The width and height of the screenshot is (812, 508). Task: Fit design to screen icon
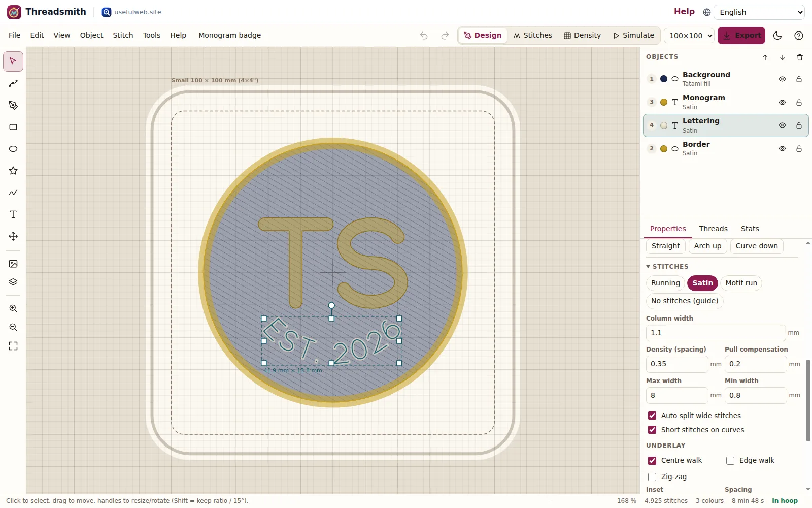[13, 346]
